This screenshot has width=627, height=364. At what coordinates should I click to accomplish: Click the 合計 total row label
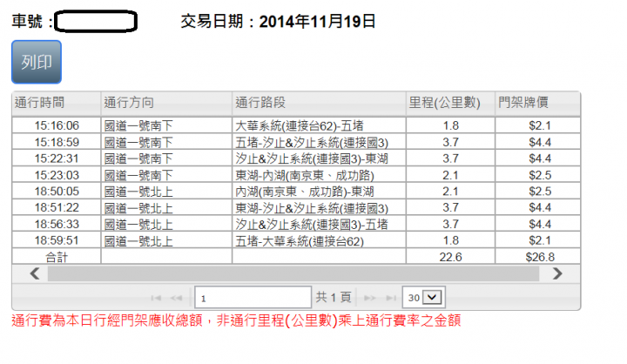tap(57, 257)
